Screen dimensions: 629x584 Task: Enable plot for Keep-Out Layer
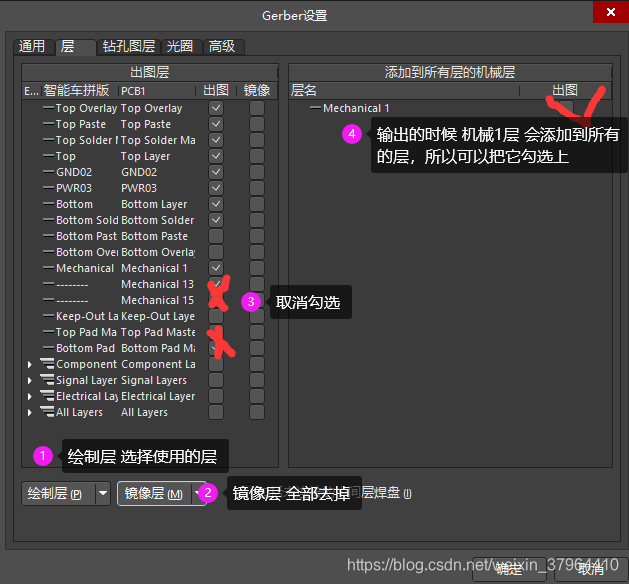216,316
